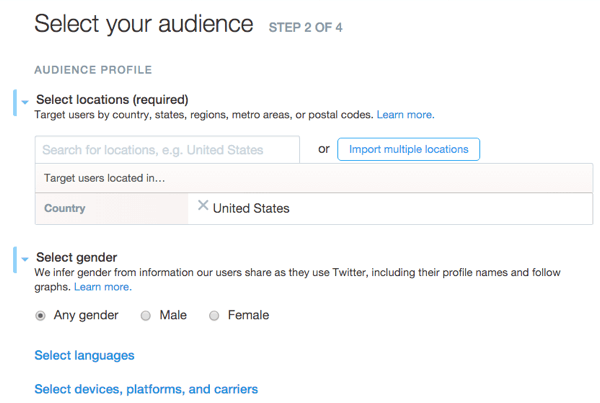
Task: Focus the Search for locations field
Action: coord(167,150)
